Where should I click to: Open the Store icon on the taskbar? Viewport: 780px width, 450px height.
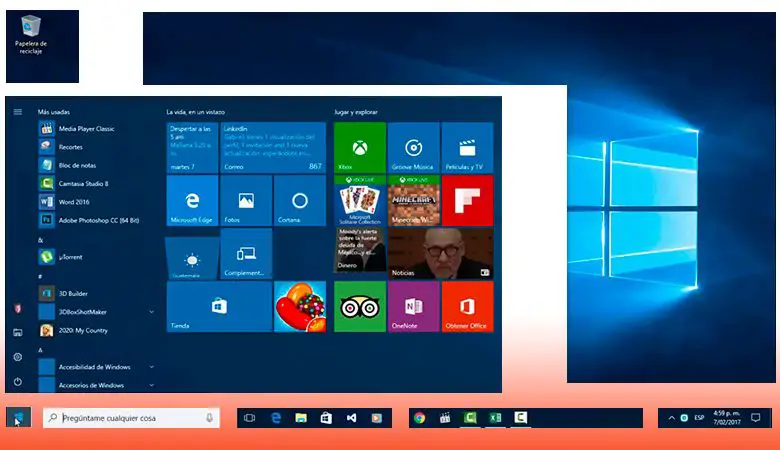326,418
